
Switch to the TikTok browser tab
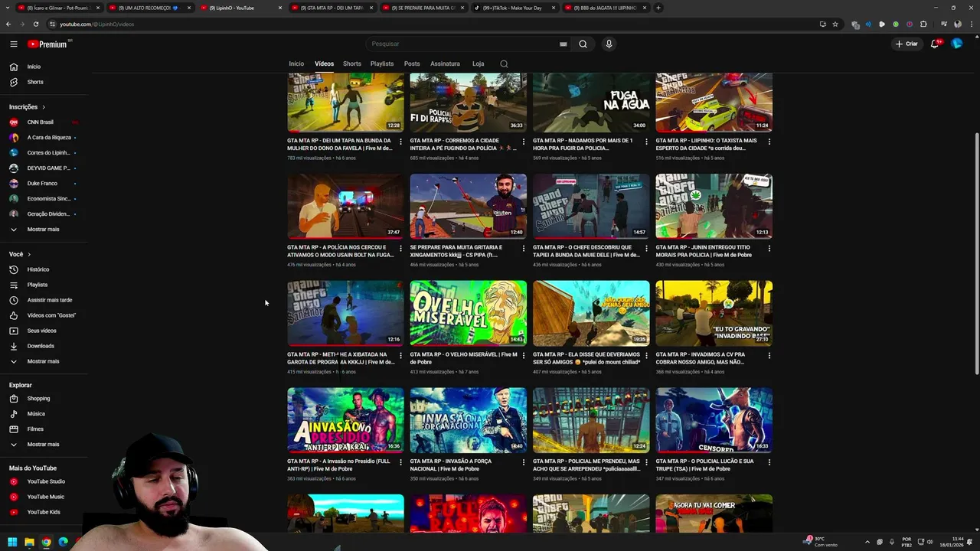tap(513, 8)
